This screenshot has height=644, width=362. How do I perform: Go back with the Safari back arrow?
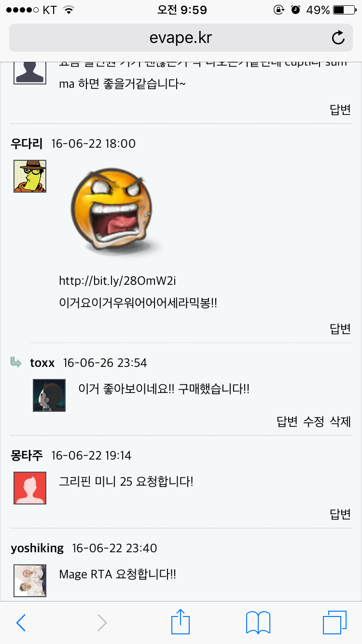click(x=21, y=623)
